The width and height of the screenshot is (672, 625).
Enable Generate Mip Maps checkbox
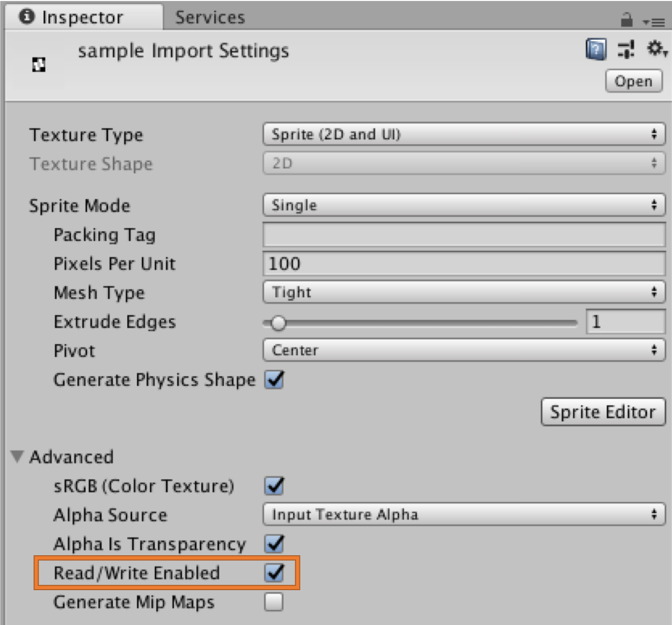[x=274, y=602]
